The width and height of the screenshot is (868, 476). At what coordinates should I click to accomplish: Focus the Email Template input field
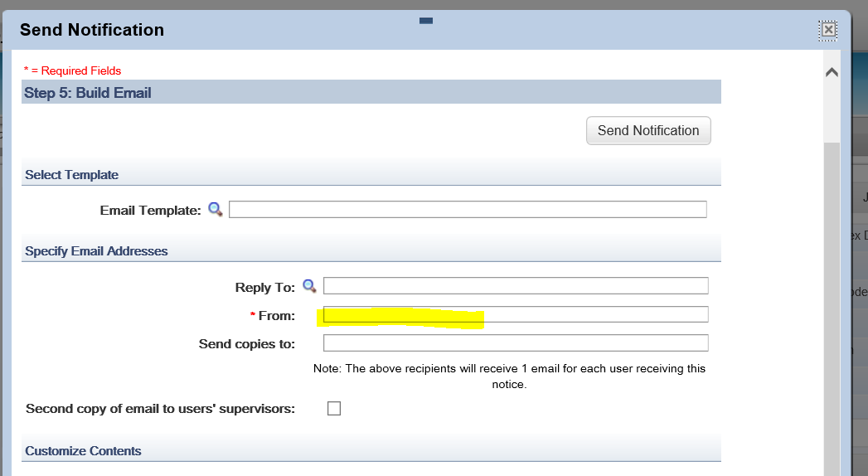pos(468,209)
